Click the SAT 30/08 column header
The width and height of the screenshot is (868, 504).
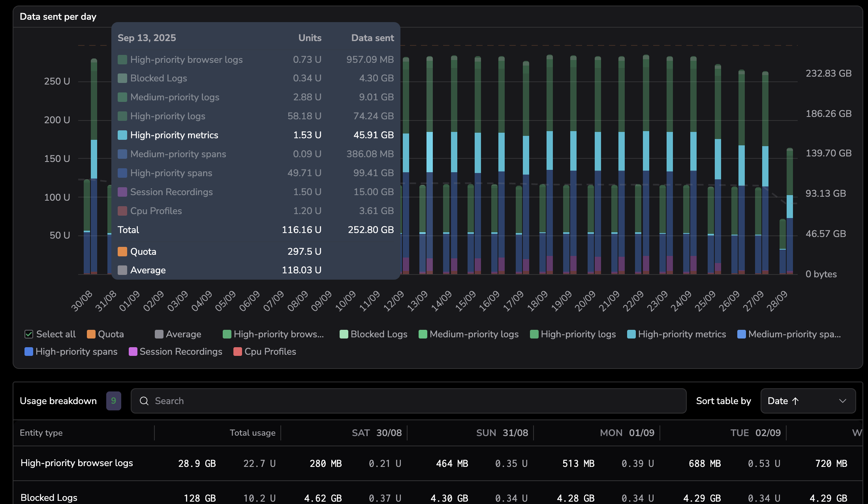click(x=376, y=433)
